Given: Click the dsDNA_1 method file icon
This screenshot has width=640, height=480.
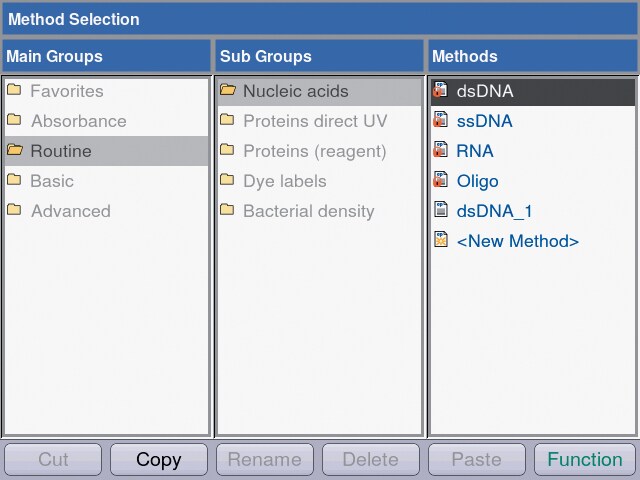Looking at the screenshot, I should click(441, 209).
